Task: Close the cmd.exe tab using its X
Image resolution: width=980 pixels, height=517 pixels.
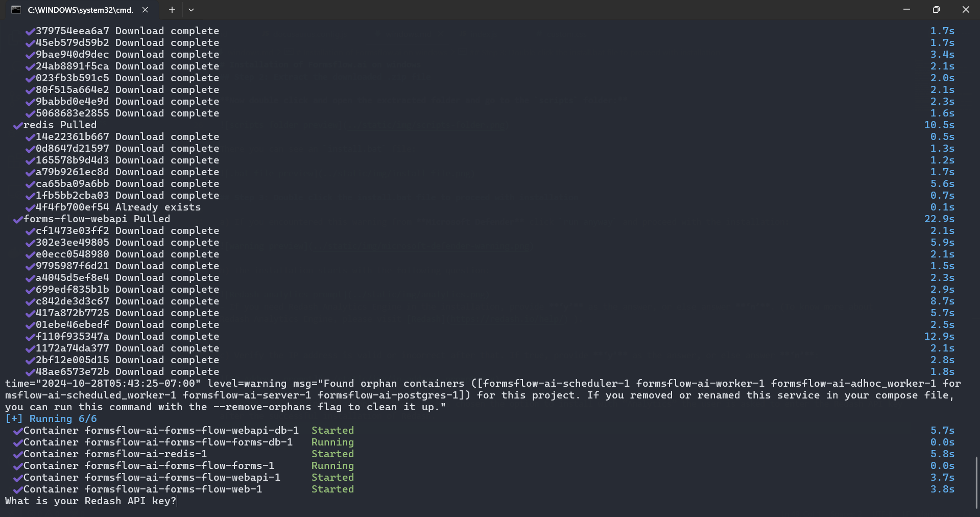Action: pyautogui.click(x=145, y=10)
